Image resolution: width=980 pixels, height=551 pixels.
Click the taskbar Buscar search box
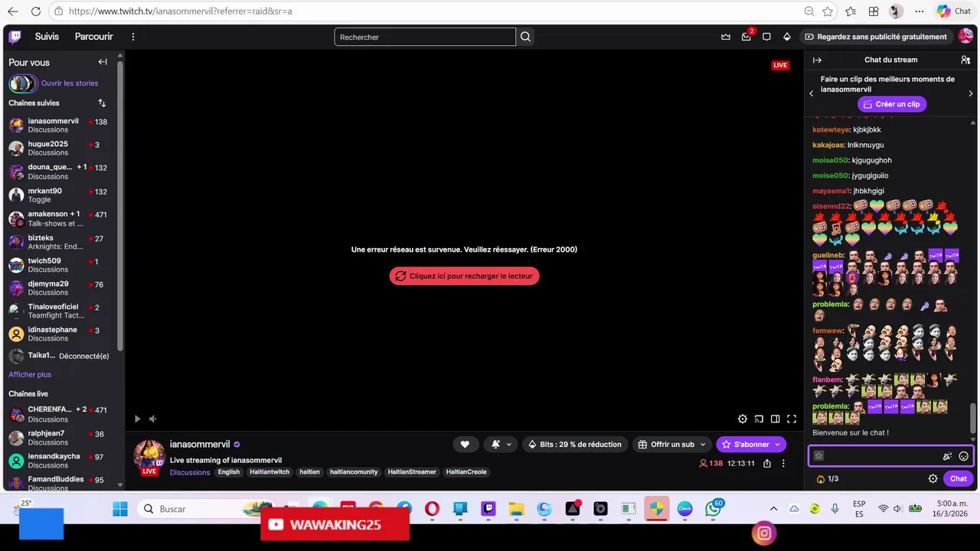[207, 509]
